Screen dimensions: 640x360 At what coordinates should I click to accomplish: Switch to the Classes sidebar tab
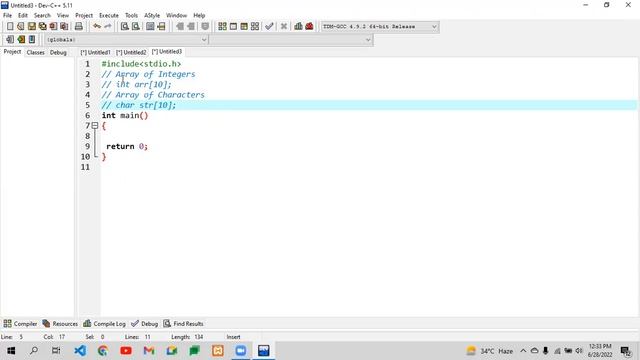click(36, 53)
